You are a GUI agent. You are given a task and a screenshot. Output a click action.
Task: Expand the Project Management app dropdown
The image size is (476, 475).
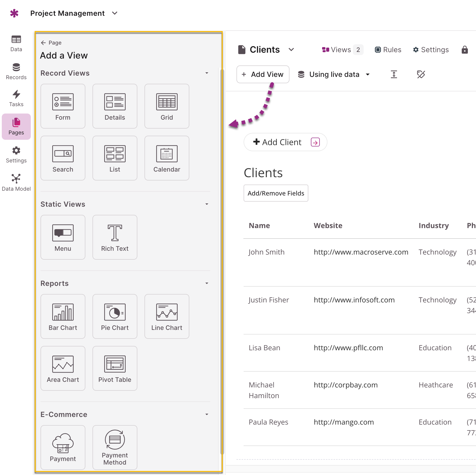115,13
